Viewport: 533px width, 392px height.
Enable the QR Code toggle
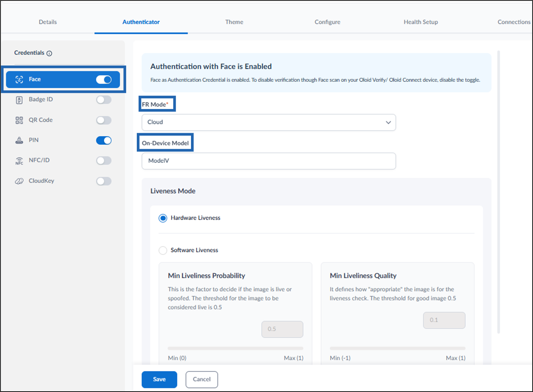point(104,120)
